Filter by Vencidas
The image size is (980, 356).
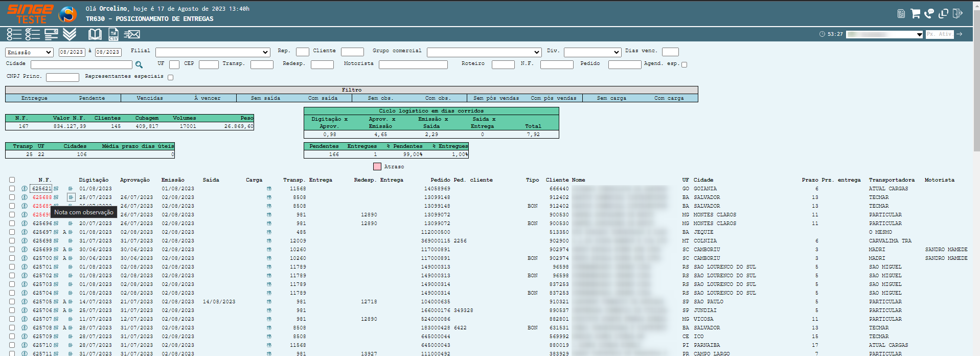[150, 98]
